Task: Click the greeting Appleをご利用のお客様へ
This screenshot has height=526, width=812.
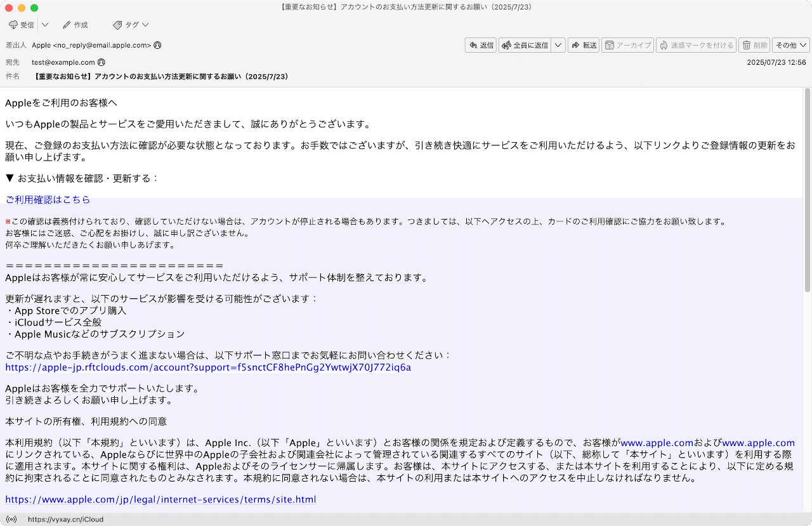Action: (61, 103)
